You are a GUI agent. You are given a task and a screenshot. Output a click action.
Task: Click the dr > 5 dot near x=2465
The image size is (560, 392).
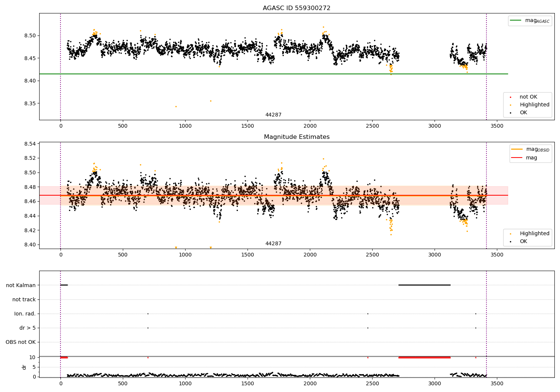tap(368, 328)
